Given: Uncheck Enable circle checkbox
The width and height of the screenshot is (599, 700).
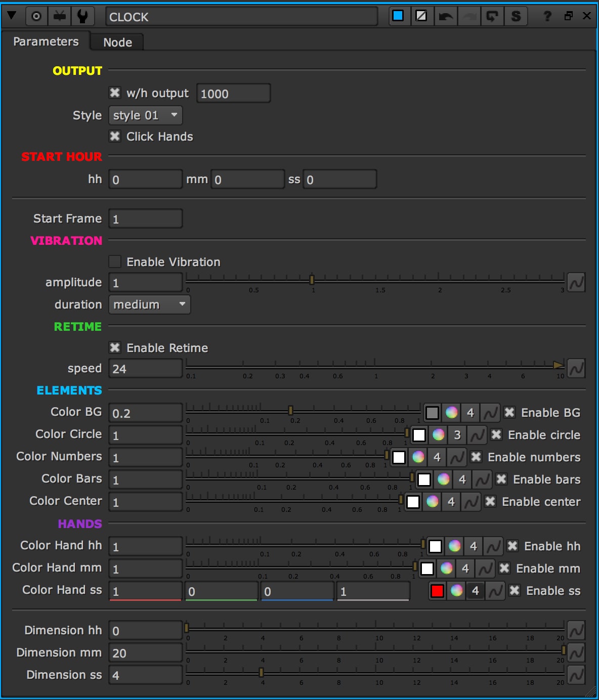Looking at the screenshot, I should pos(496,434).
